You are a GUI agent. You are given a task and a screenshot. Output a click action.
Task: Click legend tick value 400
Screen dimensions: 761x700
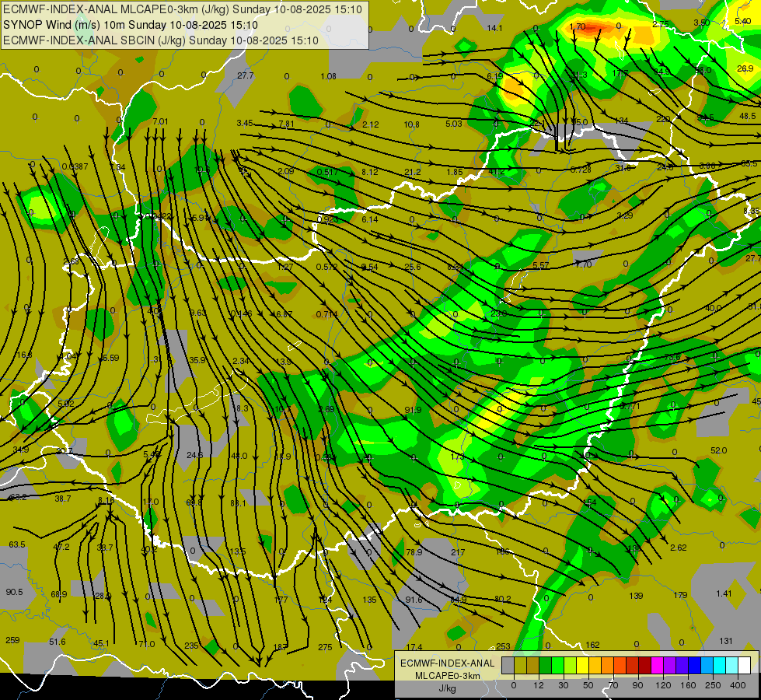[738, 685]
